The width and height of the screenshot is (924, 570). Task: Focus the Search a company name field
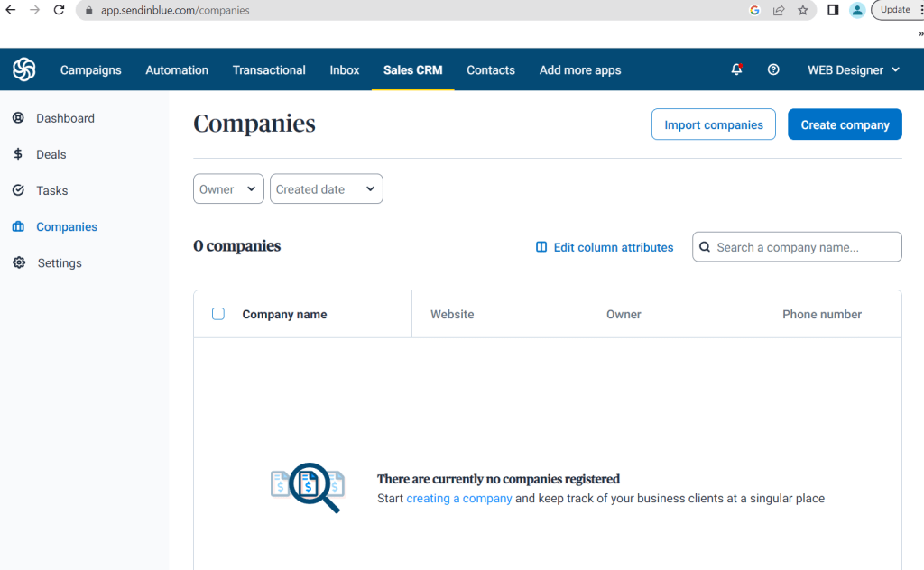pos(803,247)
